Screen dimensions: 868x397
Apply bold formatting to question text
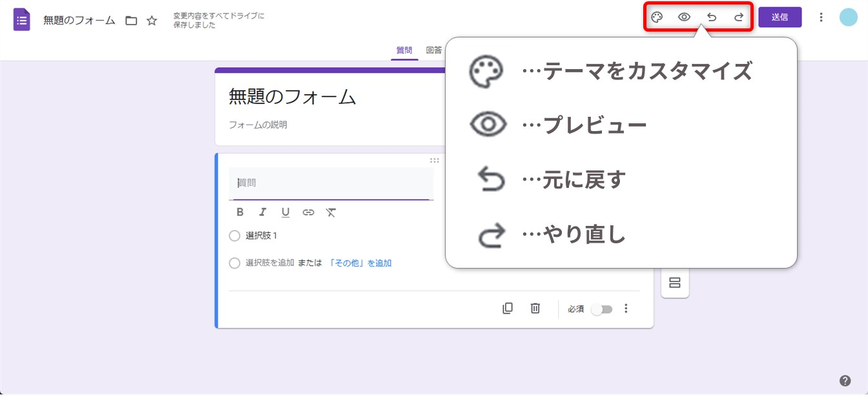pos(240,212)
